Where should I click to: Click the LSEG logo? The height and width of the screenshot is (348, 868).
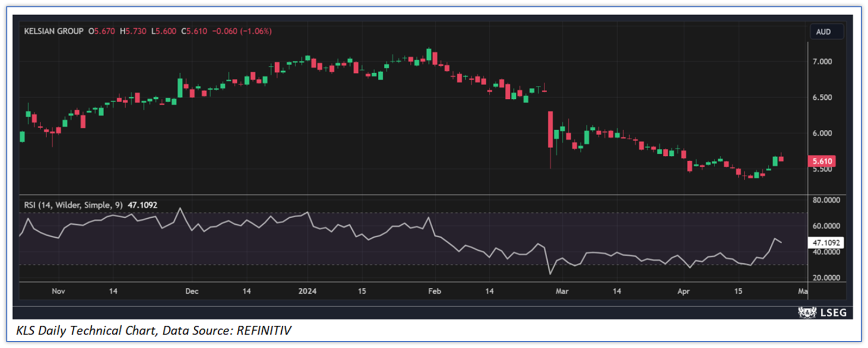pos(822,312)
